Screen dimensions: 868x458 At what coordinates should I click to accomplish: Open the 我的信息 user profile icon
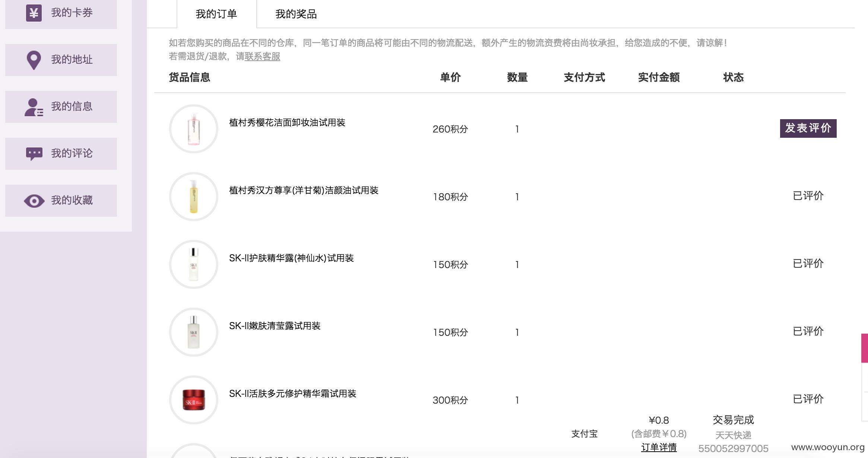pyautogui.click(x=34, y=107)
